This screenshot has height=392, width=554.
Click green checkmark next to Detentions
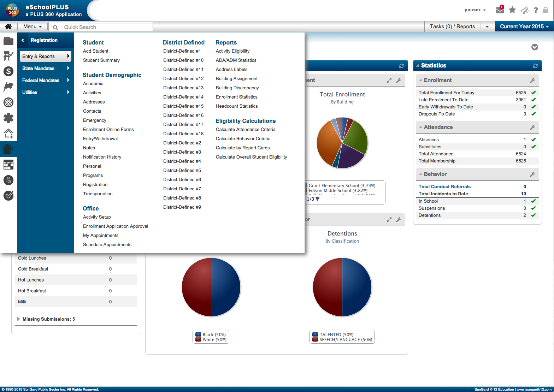[x=534, y=215]
